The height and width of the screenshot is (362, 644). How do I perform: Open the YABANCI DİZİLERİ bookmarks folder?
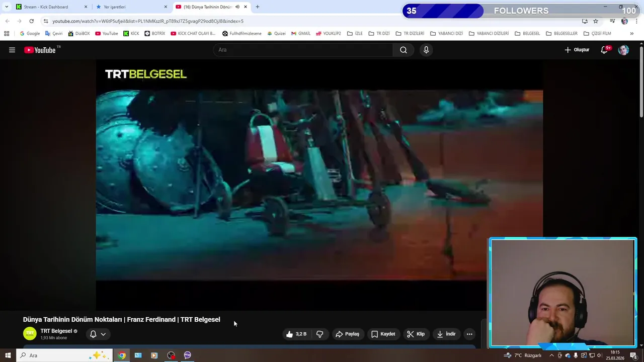point(489,34)
